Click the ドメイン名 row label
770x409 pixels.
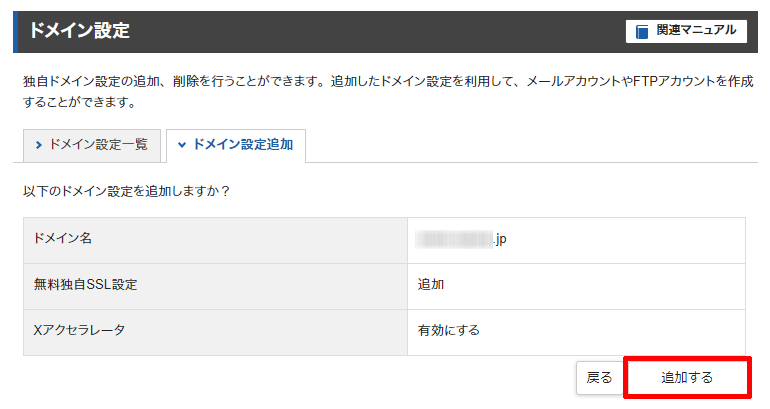click(62, 238)
